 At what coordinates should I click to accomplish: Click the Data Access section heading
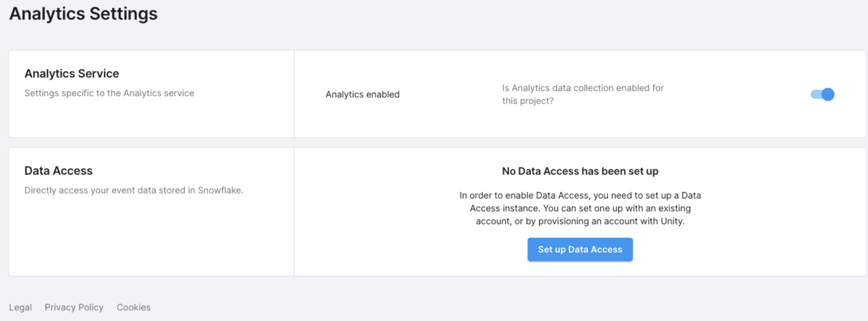pyautogui.click(x=58, y=171)
